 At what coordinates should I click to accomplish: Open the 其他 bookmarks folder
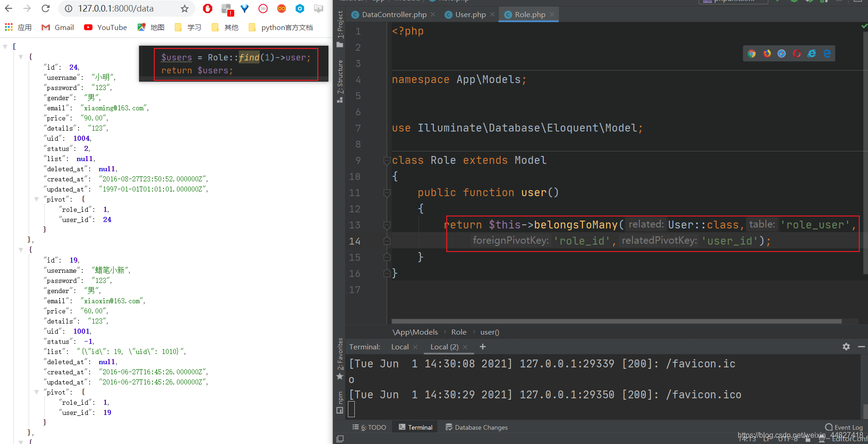point(225,27)
